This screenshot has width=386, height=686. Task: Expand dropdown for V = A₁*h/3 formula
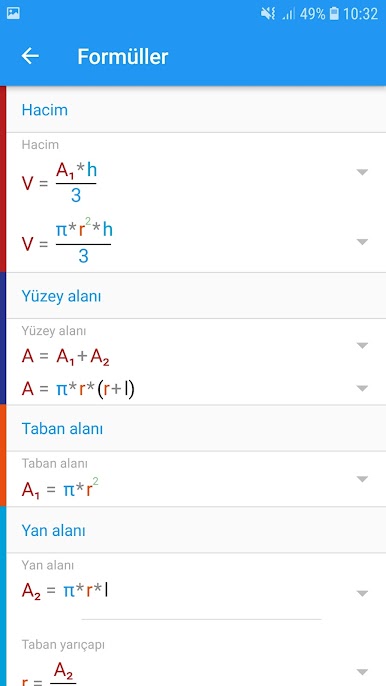point(362,172)
